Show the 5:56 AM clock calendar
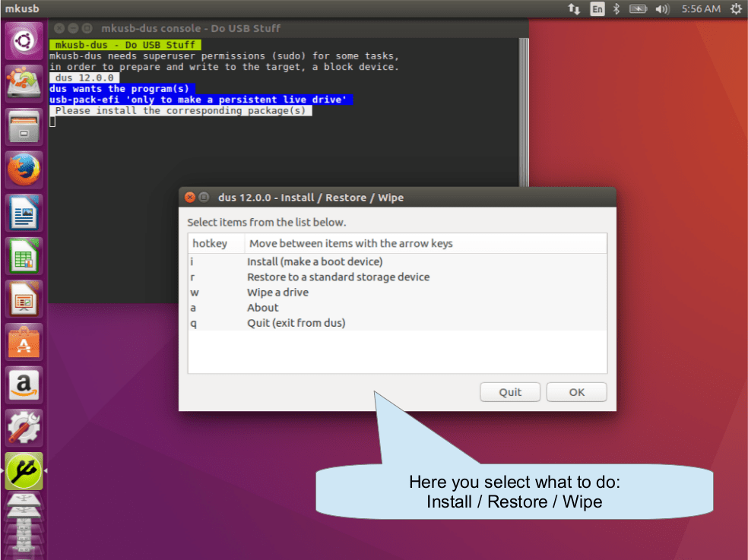This screenshot has height=560, width=748. pyautogui.click(x=700, y=8)
